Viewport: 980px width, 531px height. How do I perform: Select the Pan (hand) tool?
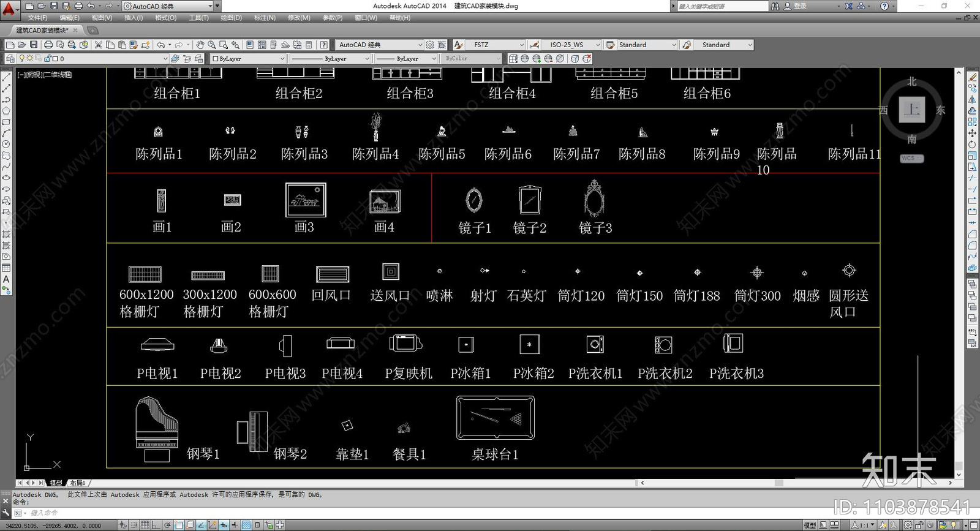[200, 45]
